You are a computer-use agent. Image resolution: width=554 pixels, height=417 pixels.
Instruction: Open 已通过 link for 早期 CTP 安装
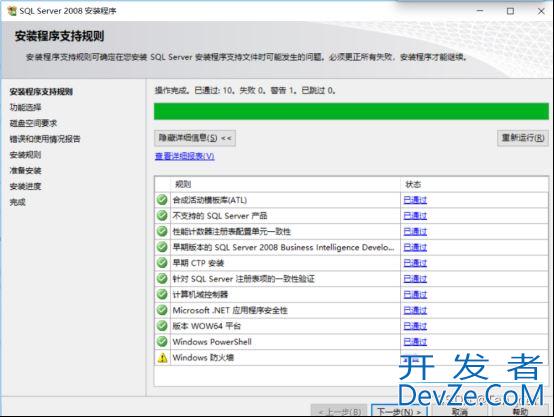coord(415,263)
